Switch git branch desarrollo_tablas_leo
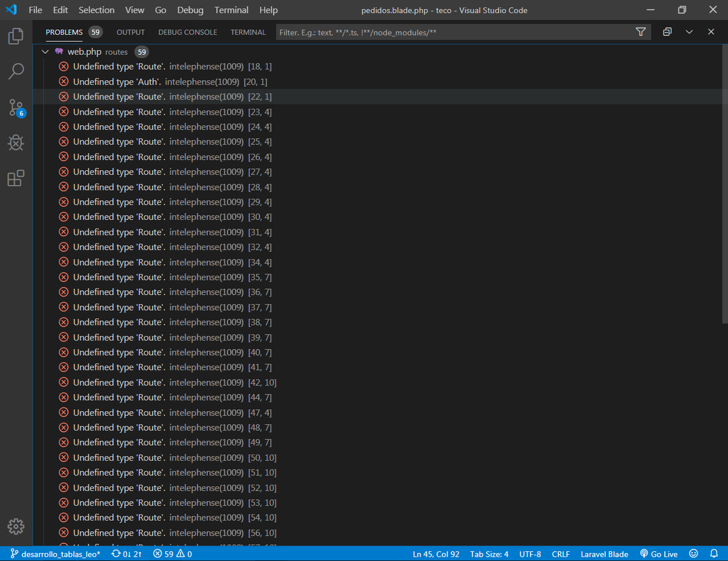The image size is (728, 561). point(55,554)
